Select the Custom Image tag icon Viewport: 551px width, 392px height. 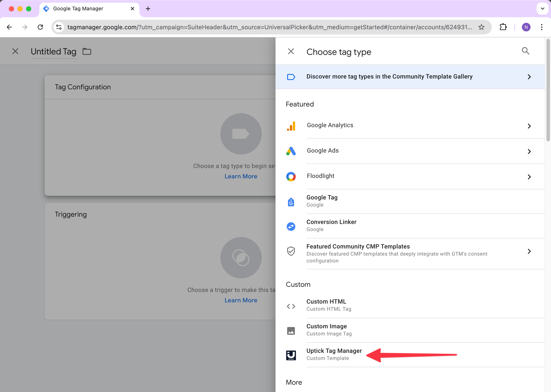click(x=291, y=331)
